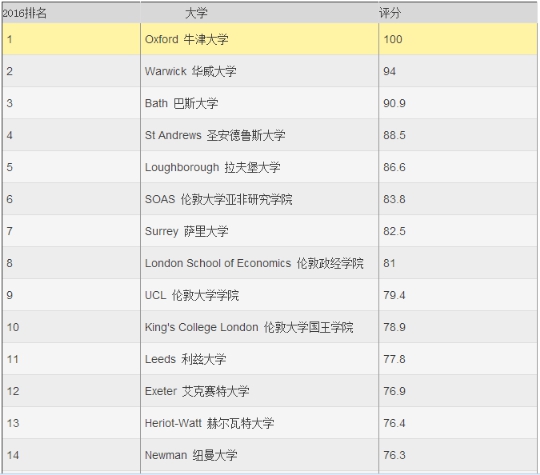Screen dimensions: 540x475
Task: Click rank number 9 in UCL row
Action: 10,295
